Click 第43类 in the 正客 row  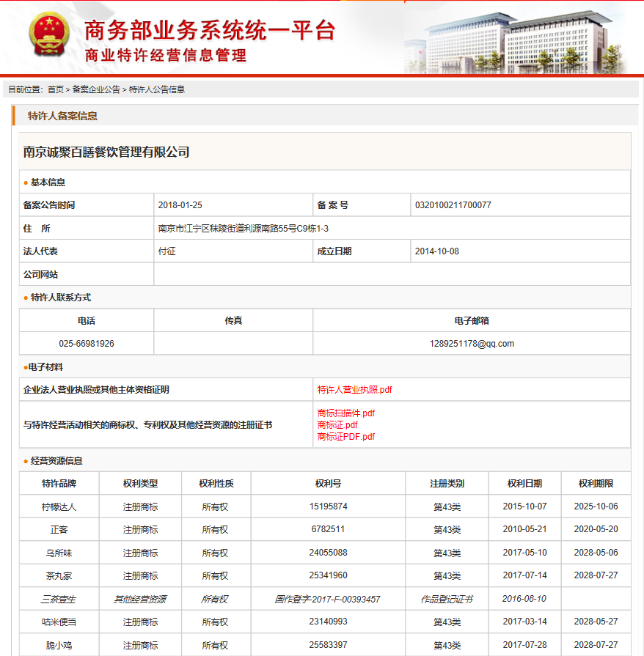click(447, 530)
